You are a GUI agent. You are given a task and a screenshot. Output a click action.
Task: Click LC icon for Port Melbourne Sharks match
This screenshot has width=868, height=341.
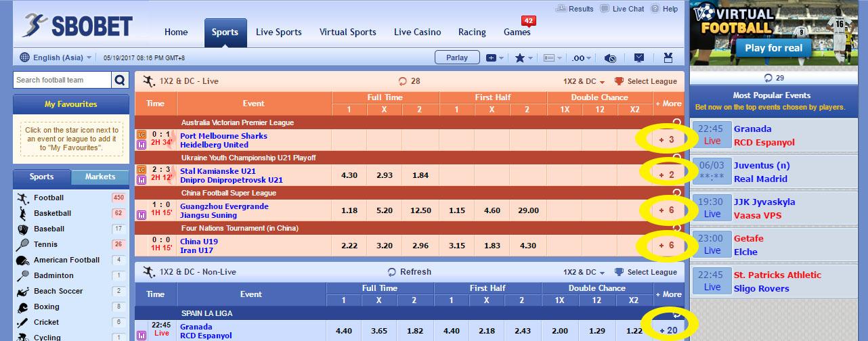[142, 135]
